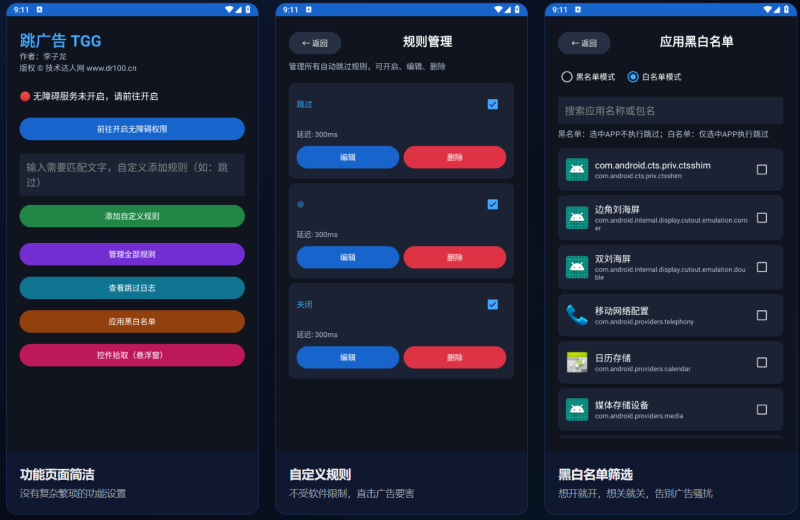Check the 媒体存储设备 checkbox
This screenshot has height=520, width=800.
click(x=762, y=409)
